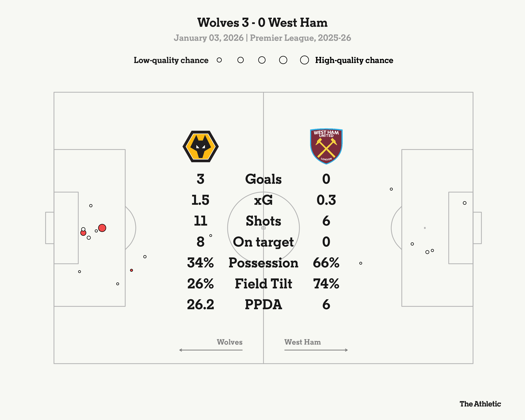Click the High-quality chance legend label
Image resolution: width=525 pixels, height=420 pixels.
pyautogui.click(x=354, y=60)
